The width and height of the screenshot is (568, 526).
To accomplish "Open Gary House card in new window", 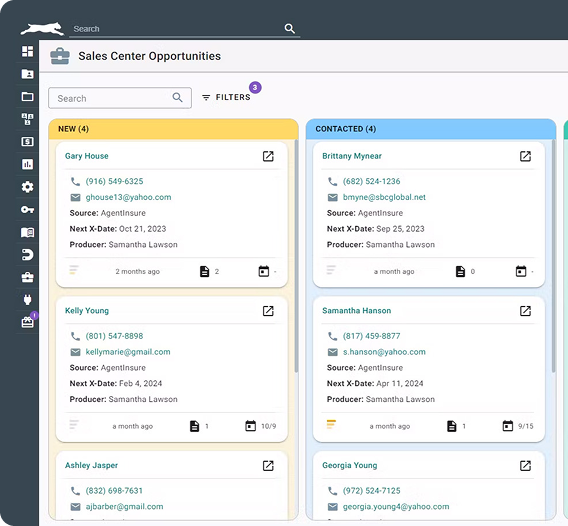I will pyautogui.click(x=268, y=156).
